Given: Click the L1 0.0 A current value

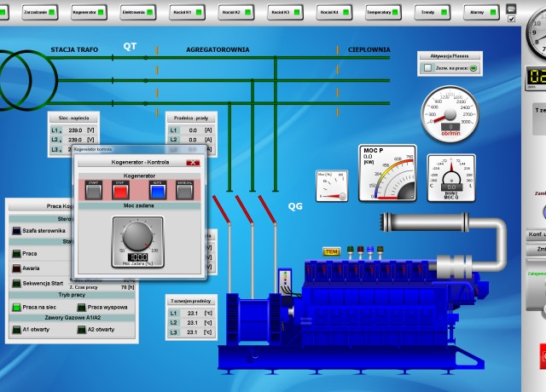Looking at the screenshot, I should click(191, 130).
